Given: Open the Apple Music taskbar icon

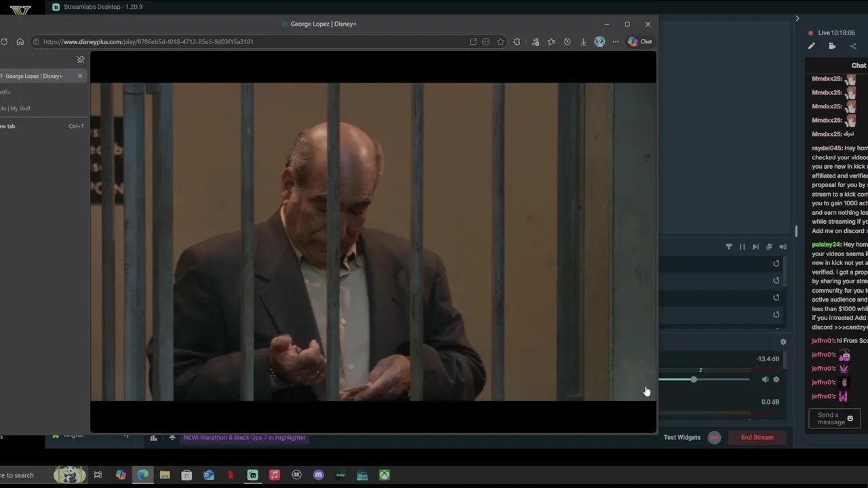Looking at the screenshot, I should [x=275, y=475].
